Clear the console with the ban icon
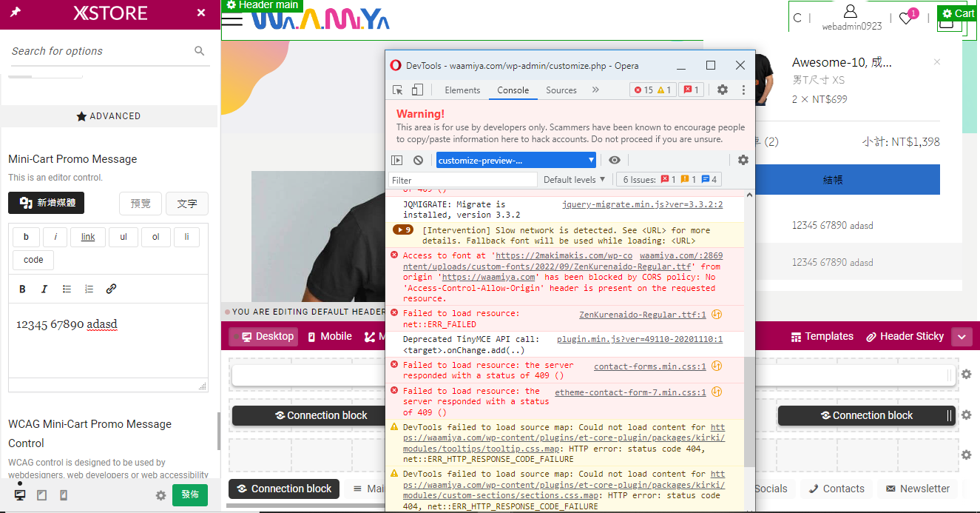Image resolution: width=980 pixels, height=513 pixels. pyautogui.click(x=418, y=160)
